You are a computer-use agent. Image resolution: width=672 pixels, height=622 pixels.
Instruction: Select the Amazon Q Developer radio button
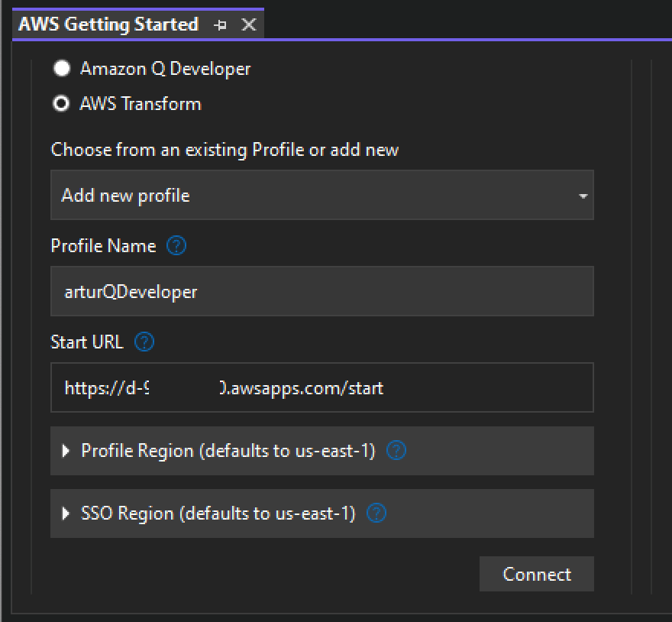coord(61,68)
